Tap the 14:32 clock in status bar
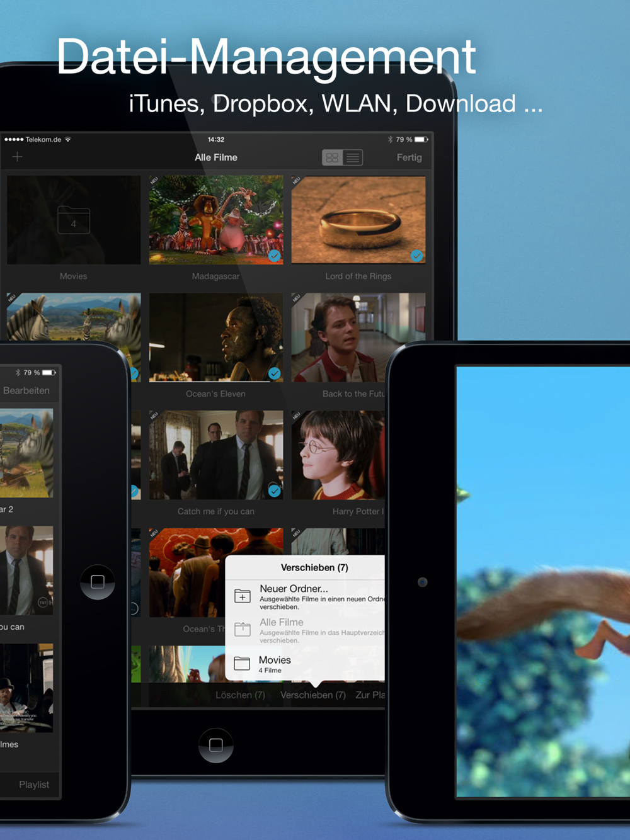The height and width of the screenshot is (840, 630). coord(216,139)
